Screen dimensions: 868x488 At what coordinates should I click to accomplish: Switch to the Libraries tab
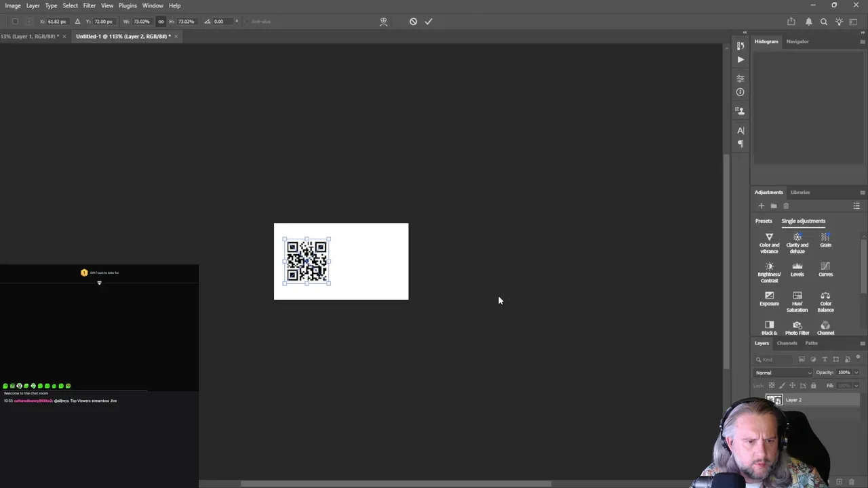800,192
